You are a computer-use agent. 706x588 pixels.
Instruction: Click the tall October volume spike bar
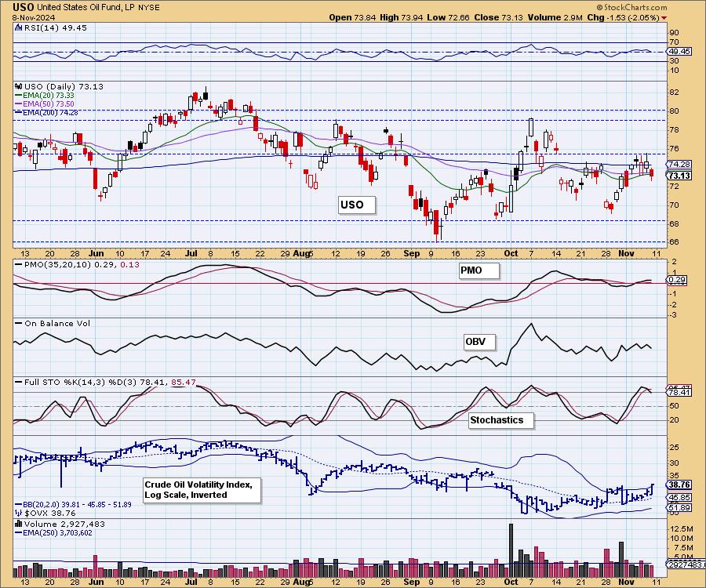coord(511,550)
